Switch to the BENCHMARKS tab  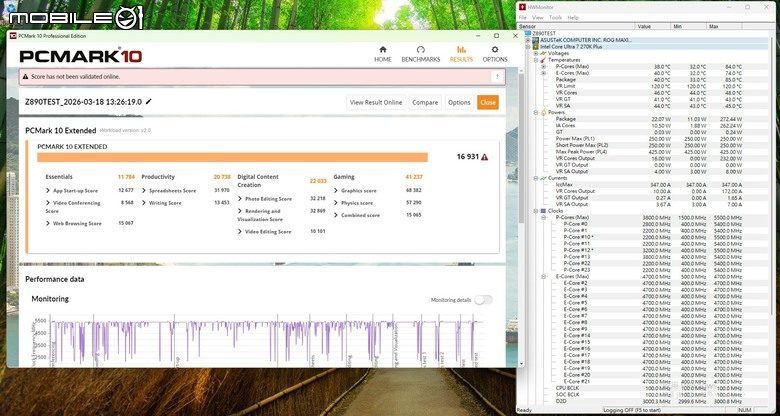[420, 54]
